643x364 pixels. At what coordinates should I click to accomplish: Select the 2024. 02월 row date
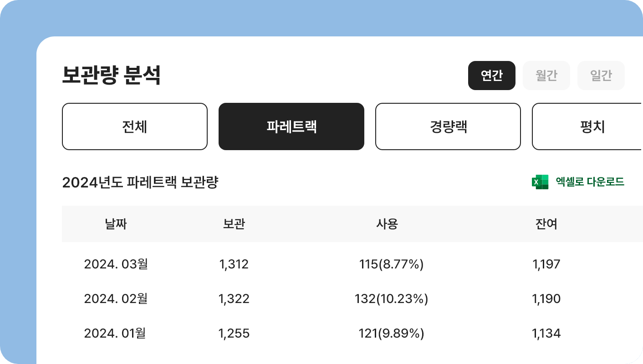point(116,298)
